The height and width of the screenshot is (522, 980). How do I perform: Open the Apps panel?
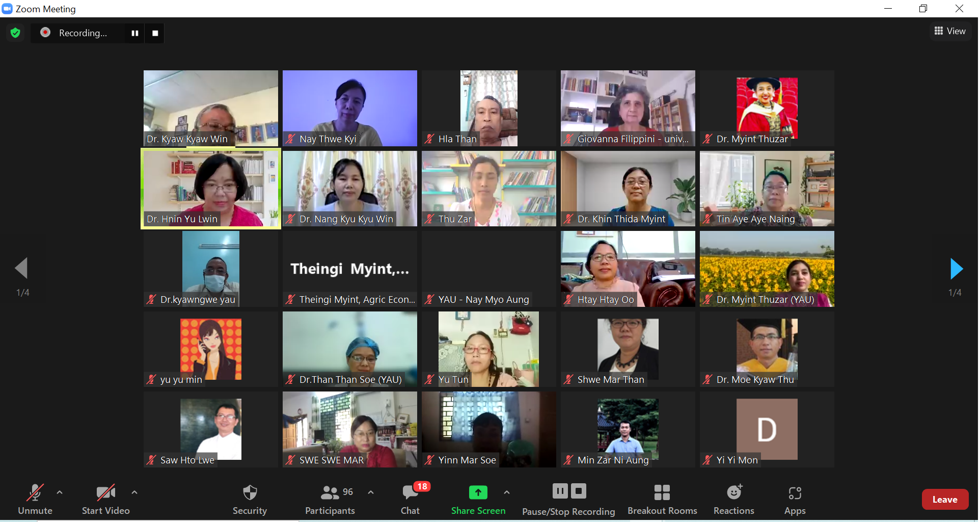[x=795, y=500]
